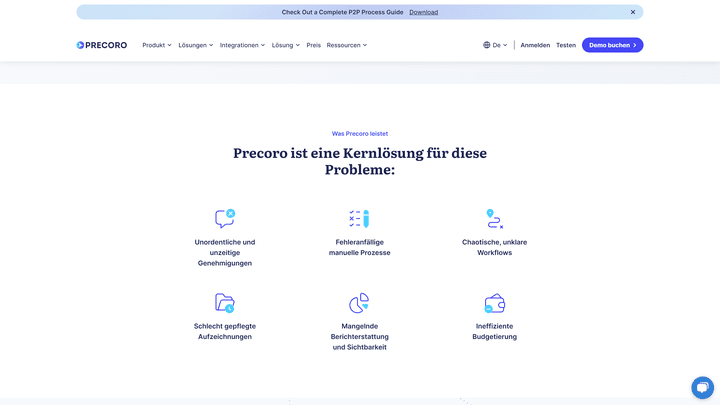Click the Demo buchen button
This screenshot has height=405, width=720.
[613, 45]
